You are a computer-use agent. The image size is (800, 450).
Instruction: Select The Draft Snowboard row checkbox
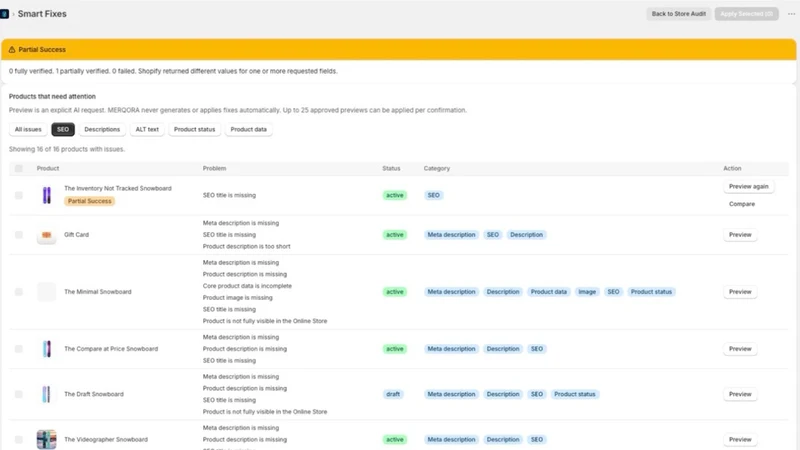(19, 394)
